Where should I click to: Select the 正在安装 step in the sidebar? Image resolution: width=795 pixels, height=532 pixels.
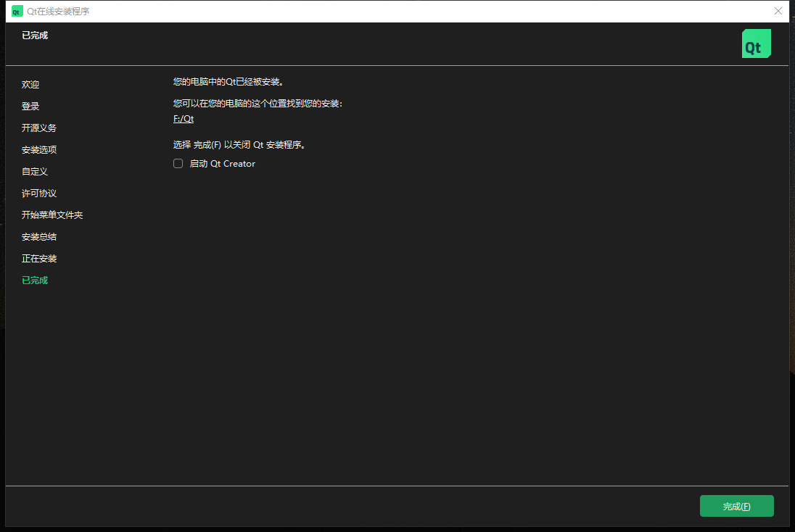[x=39, y=259]
